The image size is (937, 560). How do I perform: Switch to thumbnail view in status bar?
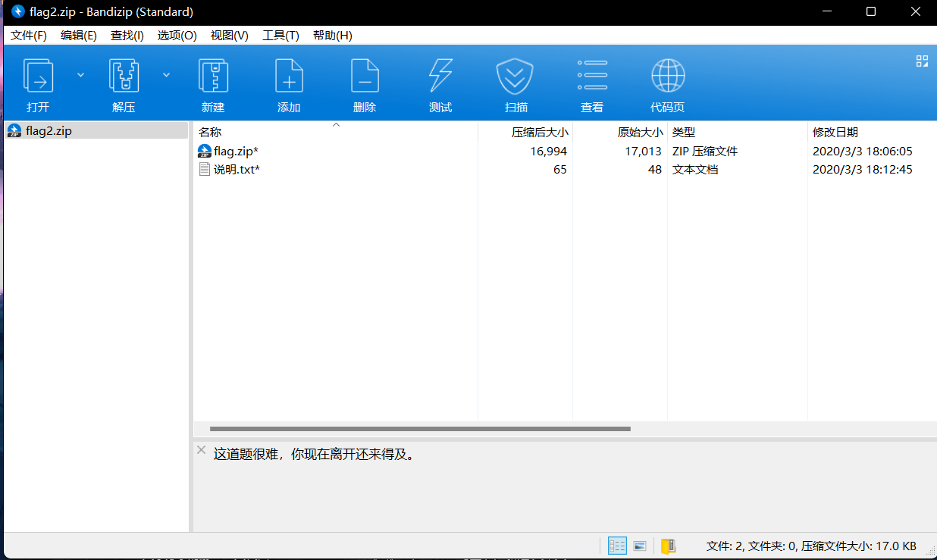coord(639,546)
